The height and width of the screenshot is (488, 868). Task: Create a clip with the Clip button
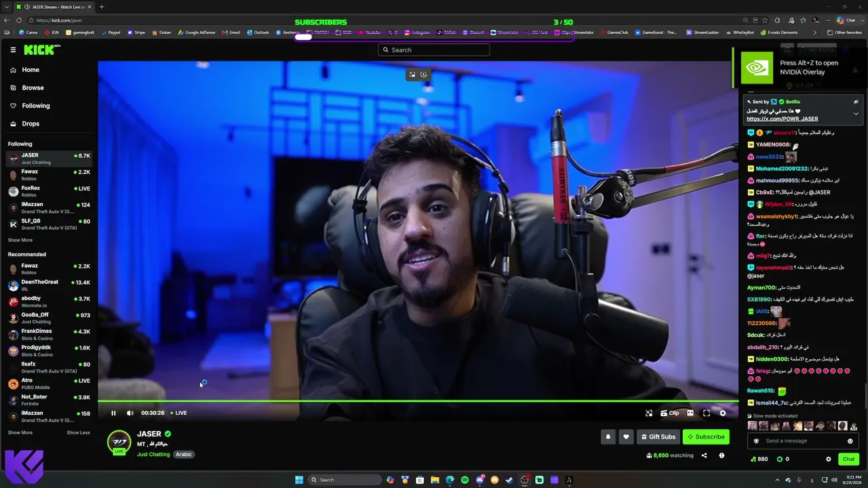tap(669, 413)
